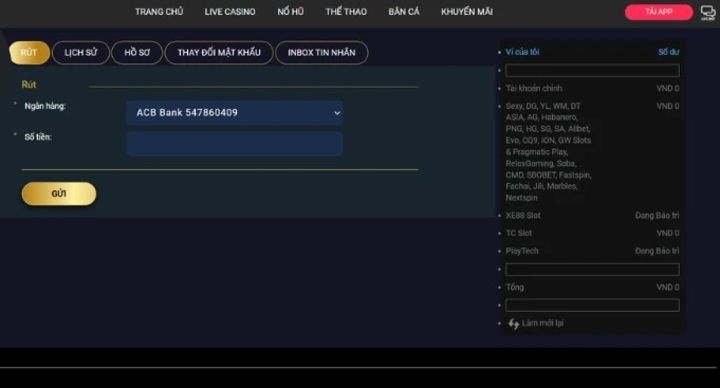
Task: Open LIVE CASINO menu item
Action: click(x=230, y=12)
